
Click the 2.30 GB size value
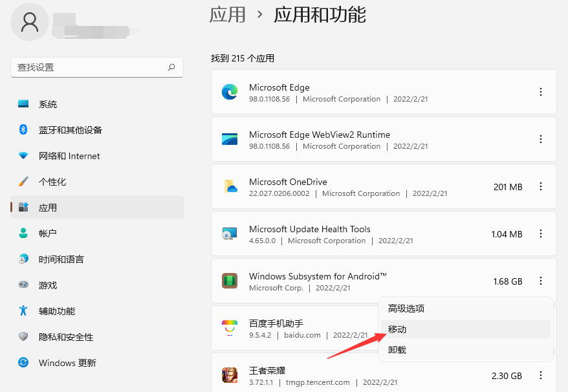coord(507,376)
